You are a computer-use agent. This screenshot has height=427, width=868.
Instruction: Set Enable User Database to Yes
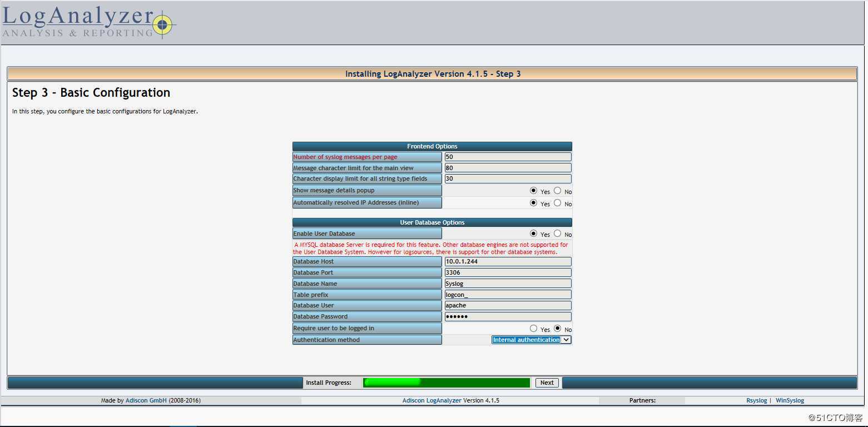point(533,233)
